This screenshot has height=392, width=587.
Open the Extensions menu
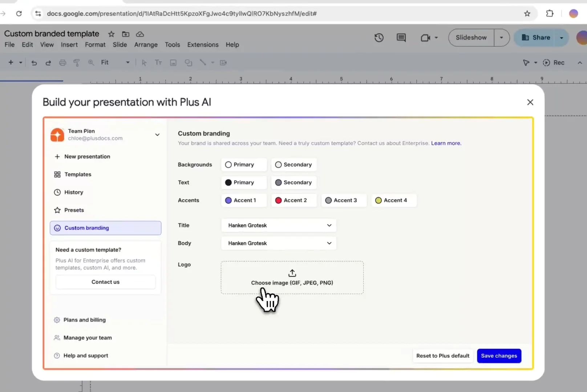203,45
